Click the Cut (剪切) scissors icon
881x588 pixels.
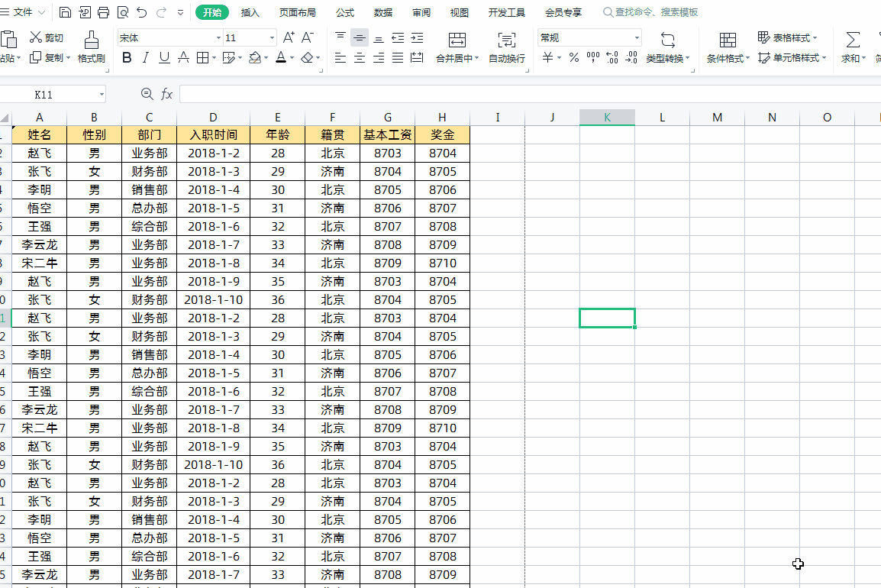pyautogui.click(x=36, y=37)
